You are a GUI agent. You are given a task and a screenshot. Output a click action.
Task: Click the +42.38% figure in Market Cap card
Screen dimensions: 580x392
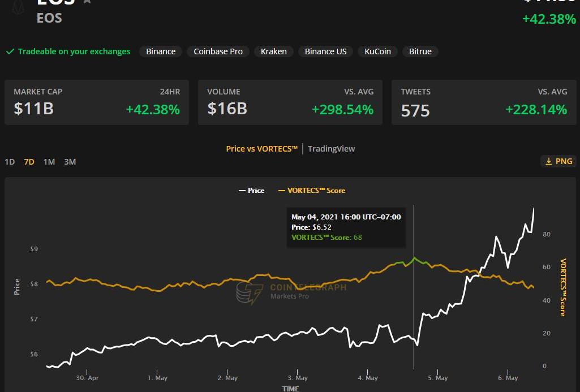pos(153,110)
